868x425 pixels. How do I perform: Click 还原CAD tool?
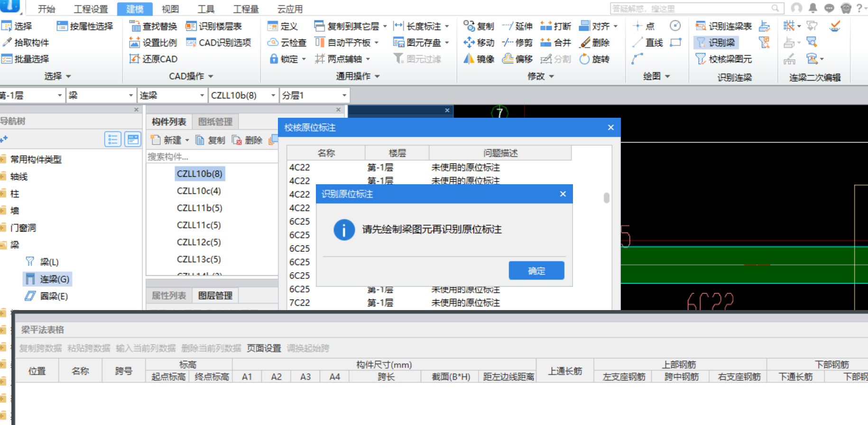click(154, 59)
